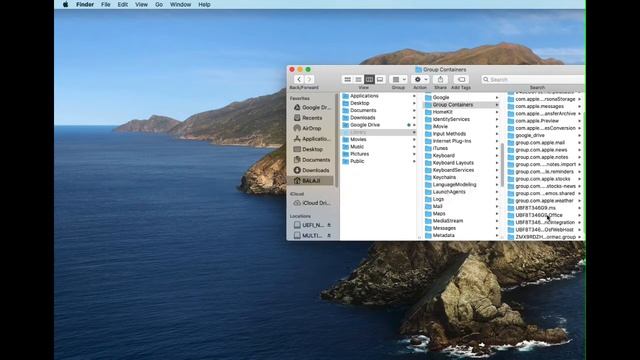Expand the Google Drive folder arrow
This screenshot has width=640, height=360.
coord(414,125)
